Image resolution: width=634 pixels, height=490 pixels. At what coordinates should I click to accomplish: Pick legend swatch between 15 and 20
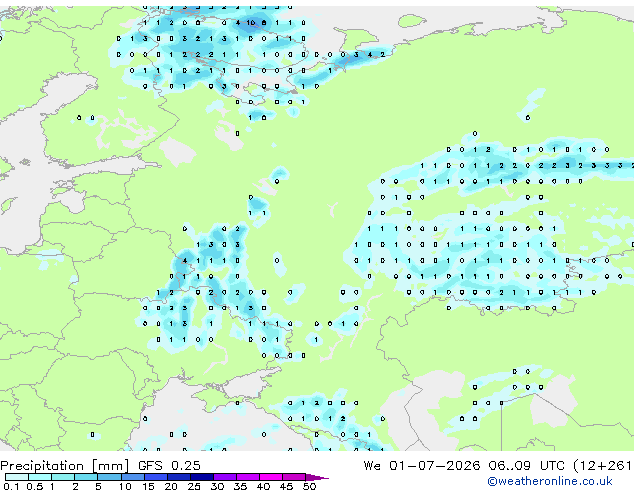pos(156,477)
